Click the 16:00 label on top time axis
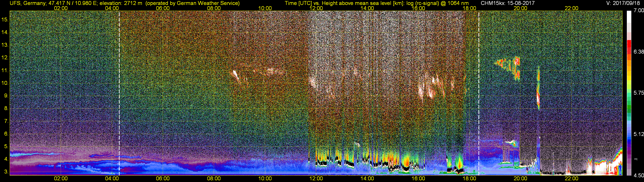 pos(418,8)
